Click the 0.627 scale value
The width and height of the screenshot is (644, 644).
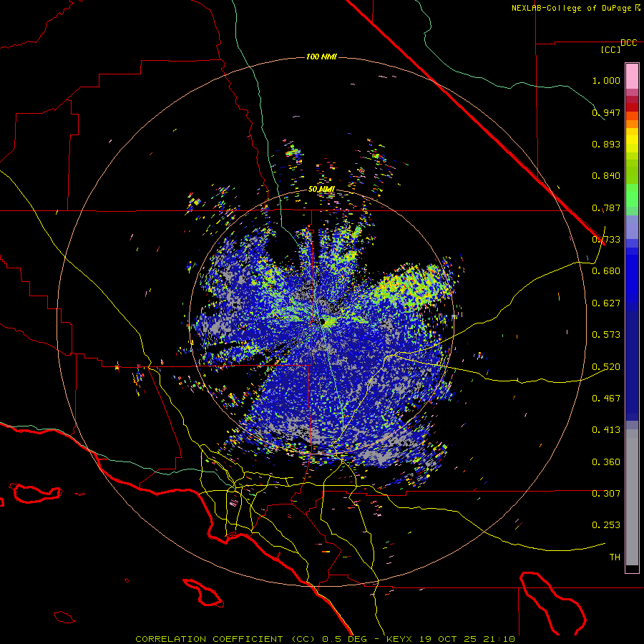point(606,303)
